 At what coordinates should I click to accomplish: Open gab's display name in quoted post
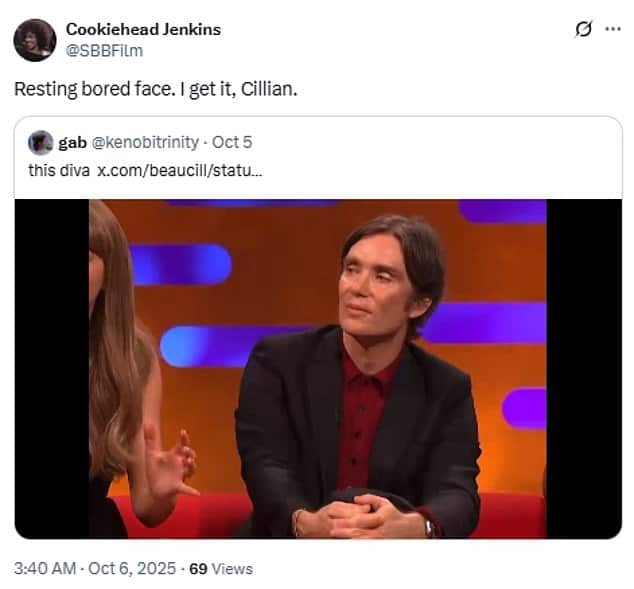72,143
